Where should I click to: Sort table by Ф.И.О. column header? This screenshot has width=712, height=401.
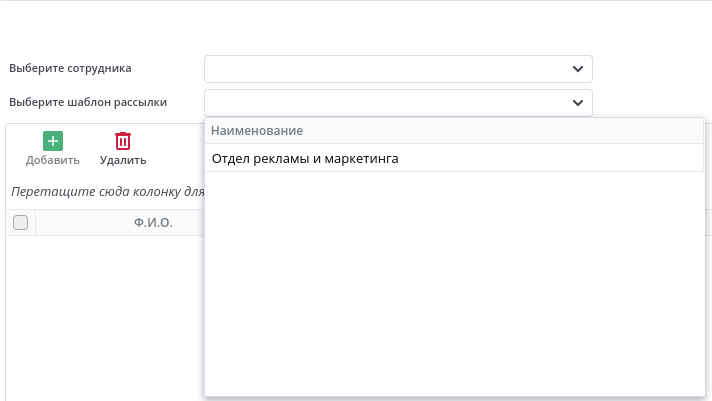tap(153, 223)
